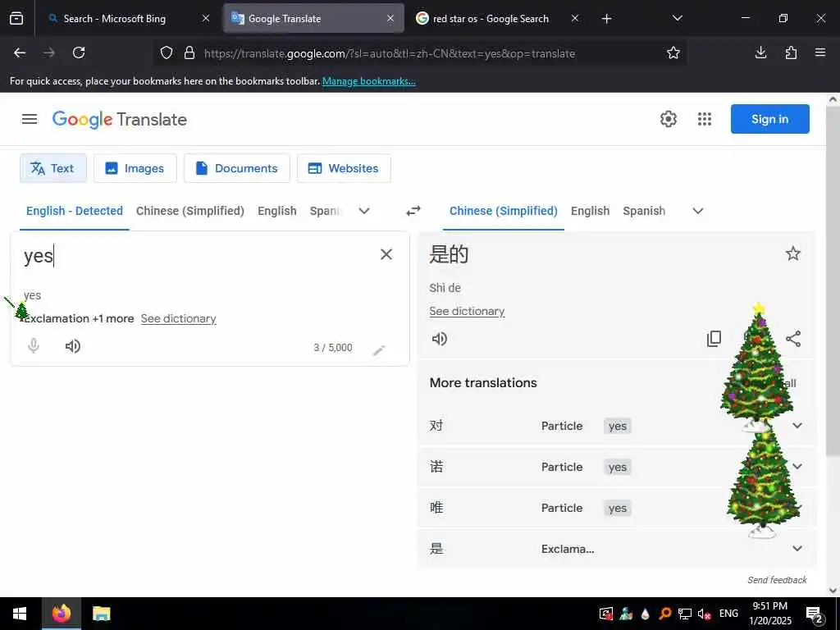
Task: Open the notification center
Action: pyautogui.click(x=815, y=614)
